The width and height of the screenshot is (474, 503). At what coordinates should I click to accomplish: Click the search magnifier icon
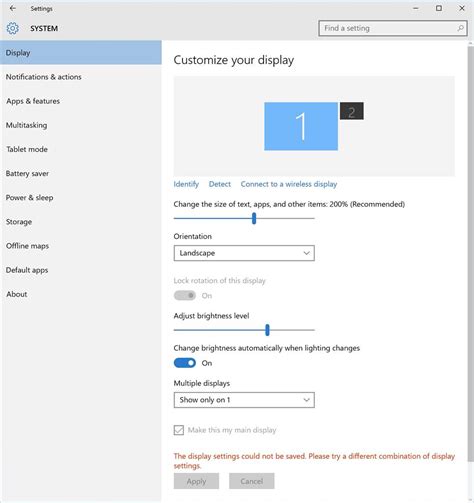click(x=460, y=28)
